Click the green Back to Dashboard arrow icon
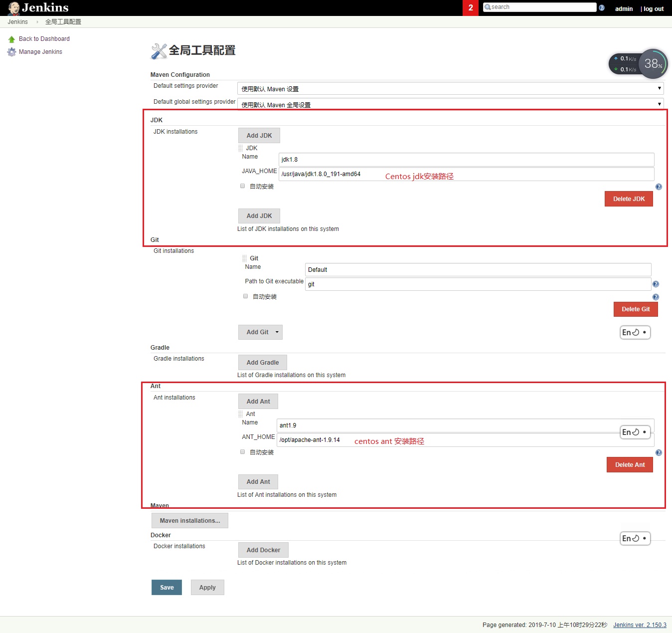The height and width of the screenshot is (633, 672). (11, 39)
